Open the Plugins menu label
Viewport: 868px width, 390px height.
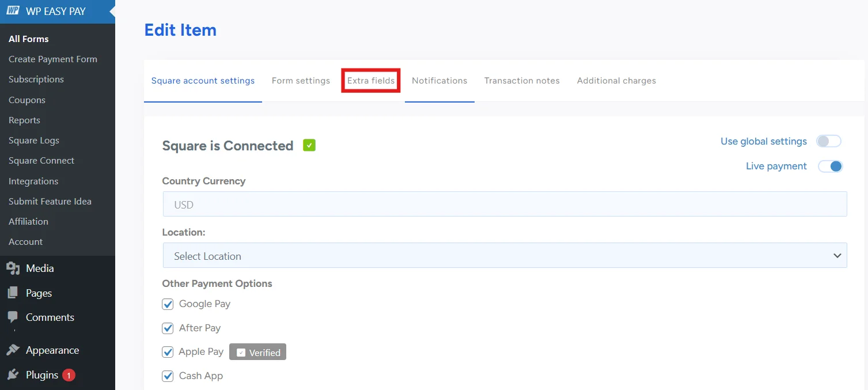42,375
